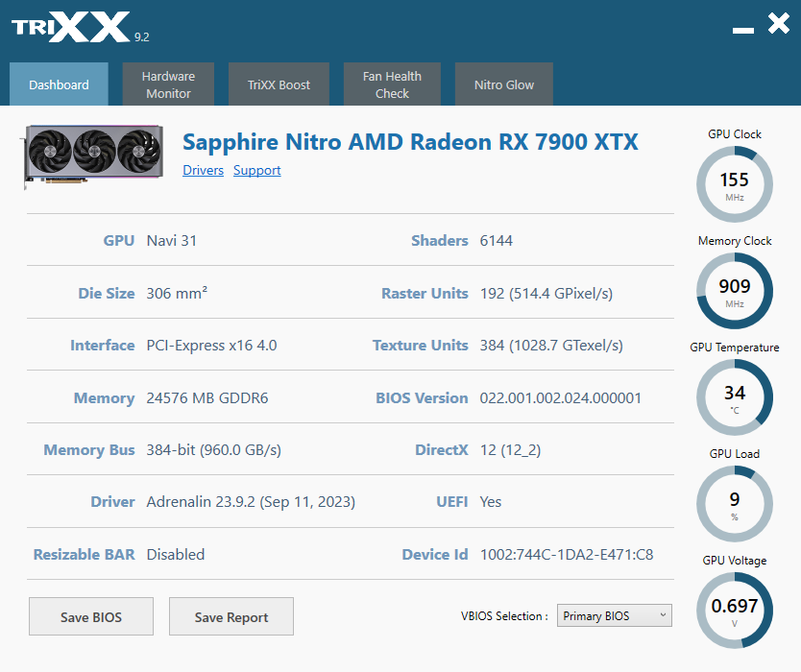
Task: Click the Sapphire Nitro AMD Radeon RX 7900 XTX title
Action: coord(410,142)
